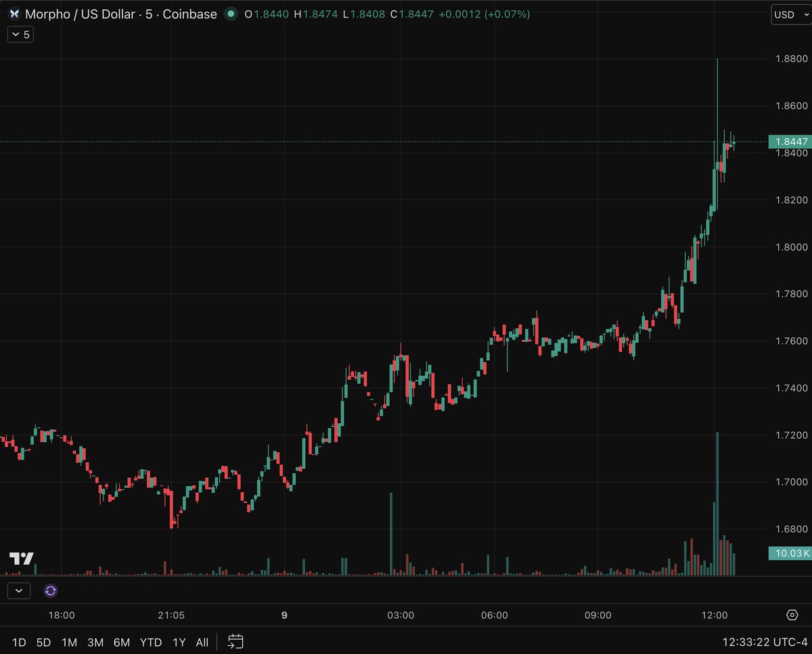Click the TradingView logo on chart
This screenshot has width=812, height=654.
pyautogui.click(x=21, y=559)
